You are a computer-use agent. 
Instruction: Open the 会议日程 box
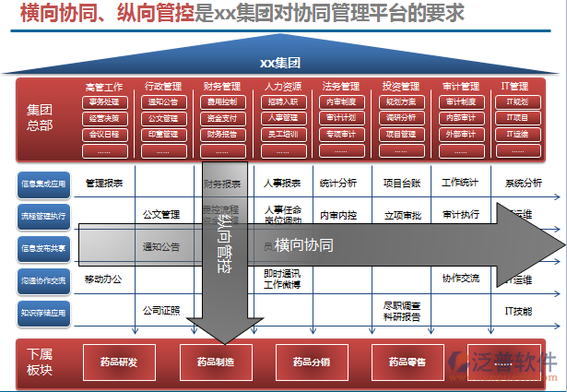coord(105,135)
